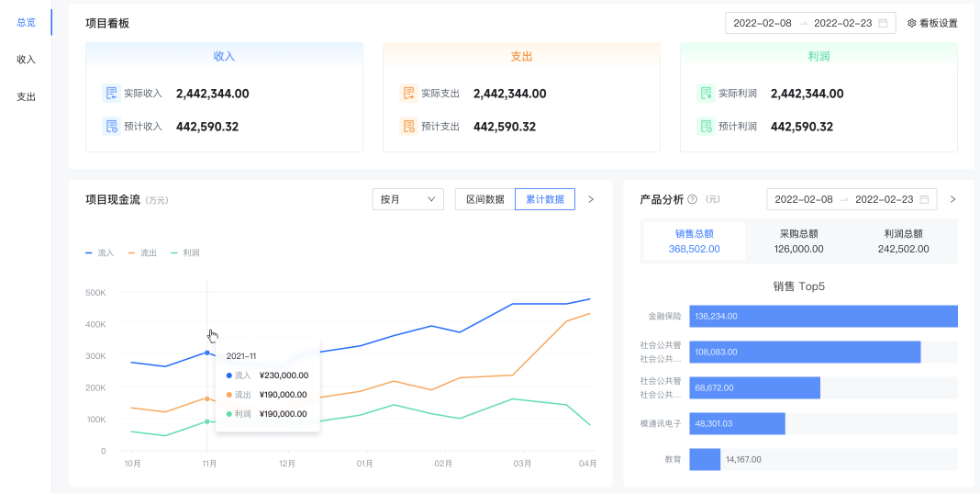Click calendar icon in 项目看板 date range

tap(883, 23)
